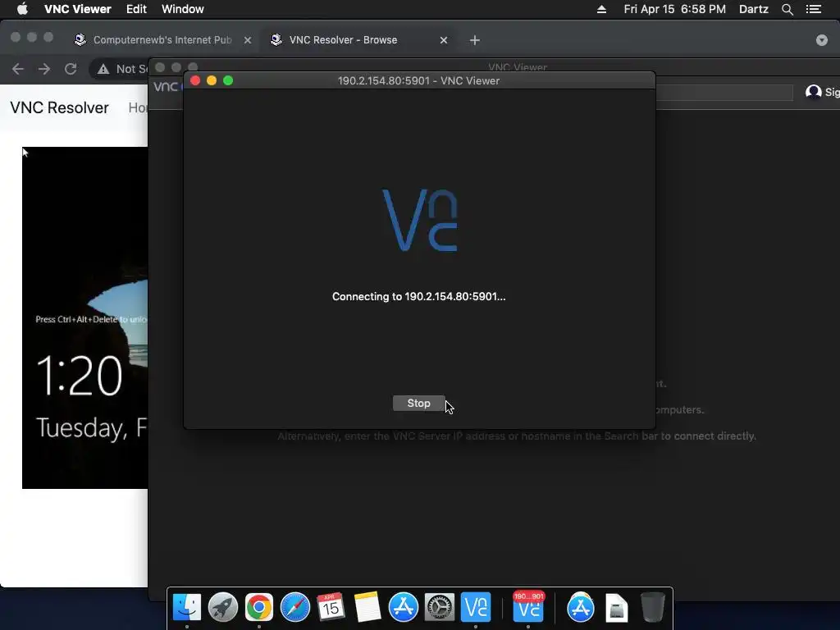Click the Connecting to 190.2.154.80:5901 status text

pos(418,297)
